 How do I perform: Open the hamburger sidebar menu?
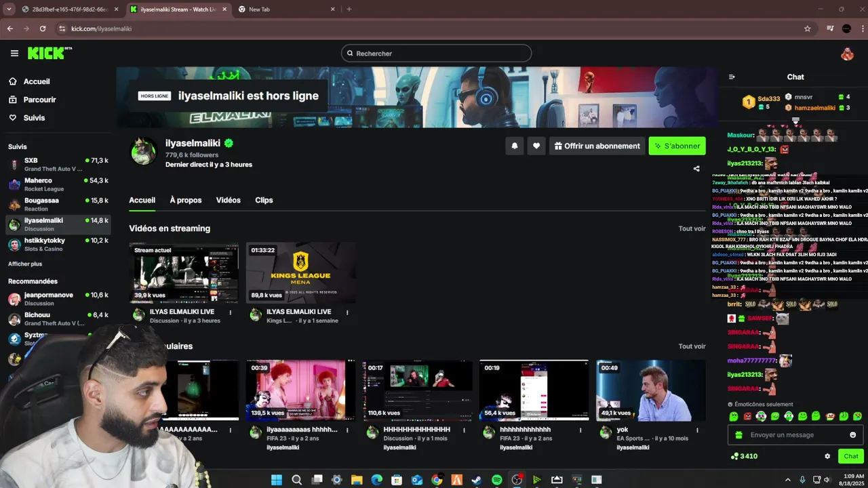[x=14, y=54]
